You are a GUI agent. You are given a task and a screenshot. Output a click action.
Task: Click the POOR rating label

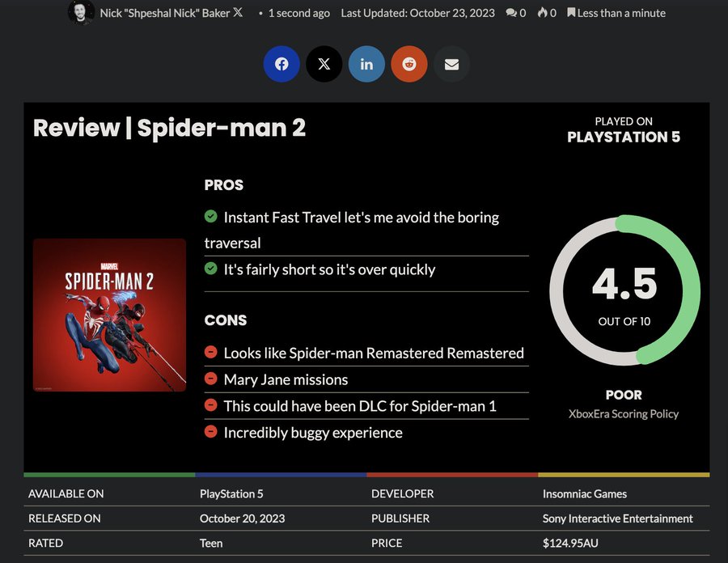[624, 395]
